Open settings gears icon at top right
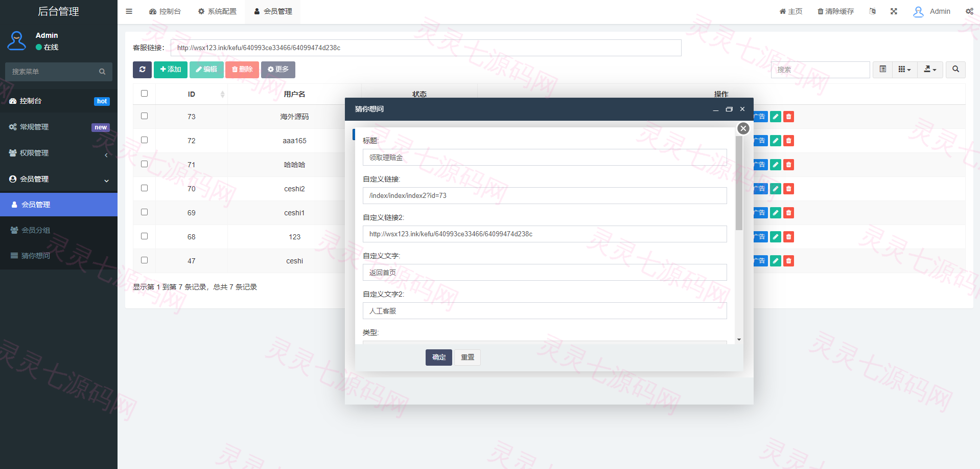The width and height of the screenshot is (980, 469). 969,11
